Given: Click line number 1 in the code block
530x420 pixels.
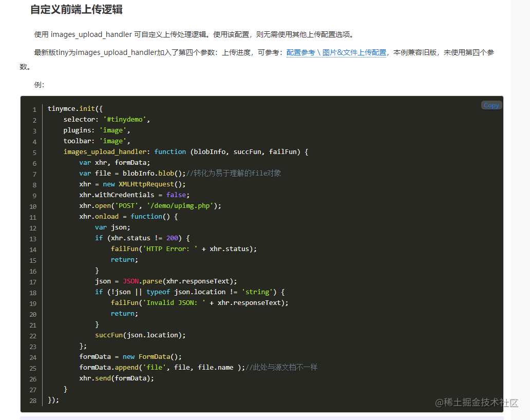Looking at the screenshot, I should click(34, 109).
